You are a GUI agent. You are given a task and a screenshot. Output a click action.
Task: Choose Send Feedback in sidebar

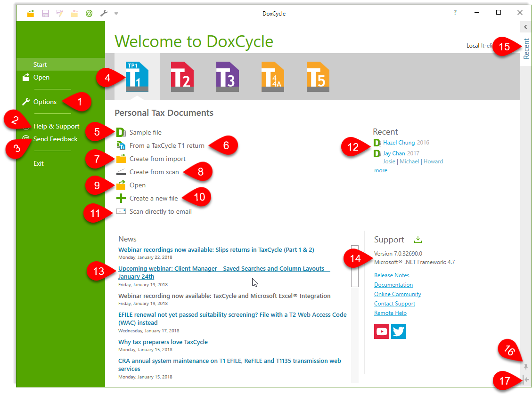[55, 139]
